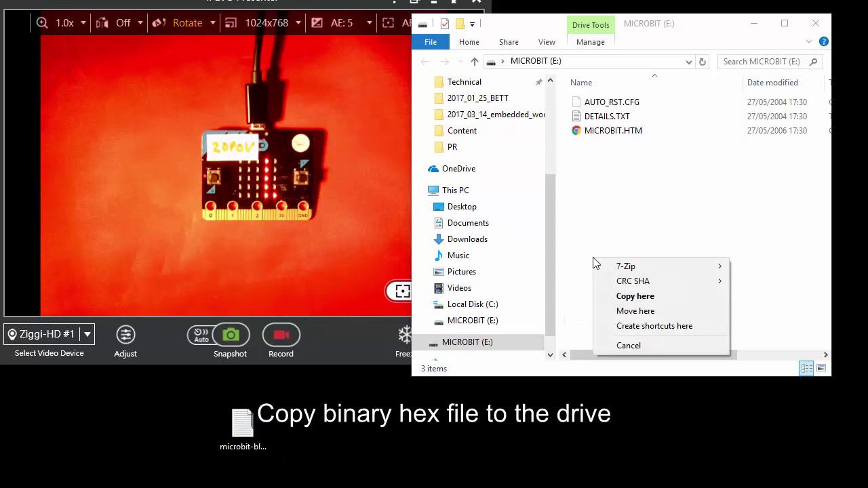Click the full screen icon on the video preview
Image resolution: width=868 pixels, height=488 pixels.
tap(401, 291)
